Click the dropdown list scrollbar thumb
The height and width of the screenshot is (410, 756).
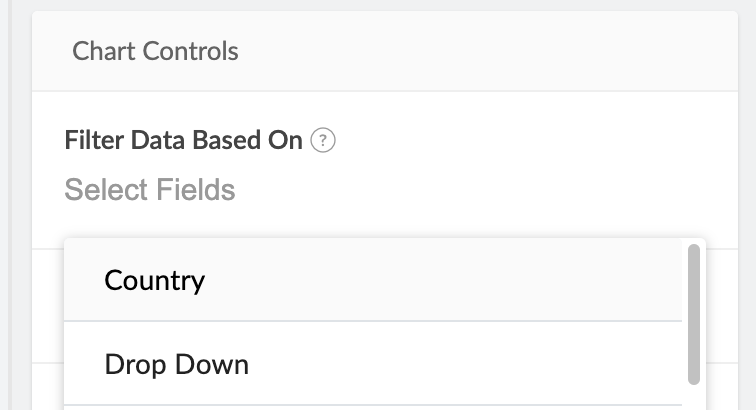pos(693,313)
